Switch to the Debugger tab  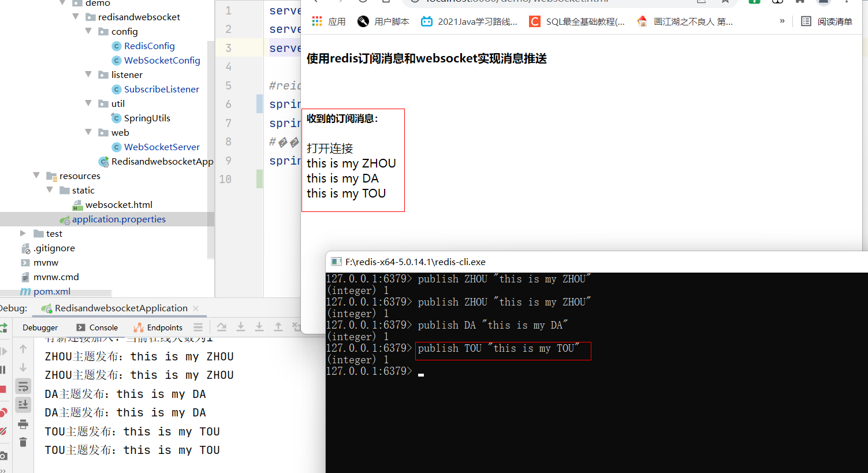40,327
